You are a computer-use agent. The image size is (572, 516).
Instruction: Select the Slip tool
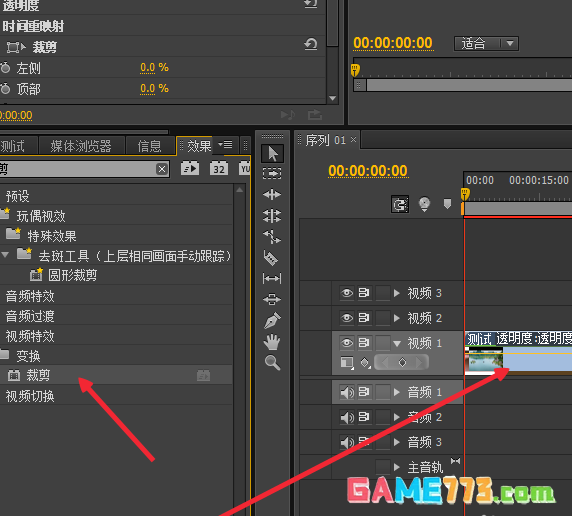pos(272,279)
